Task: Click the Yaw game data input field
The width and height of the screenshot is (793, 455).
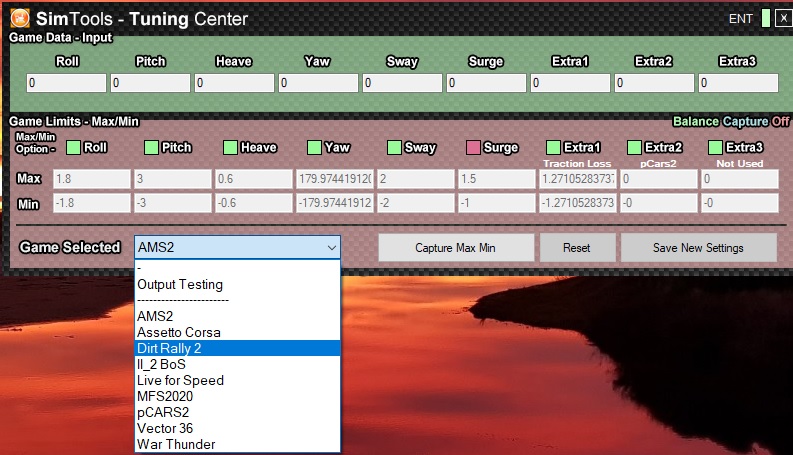Action: click(318, 83)
